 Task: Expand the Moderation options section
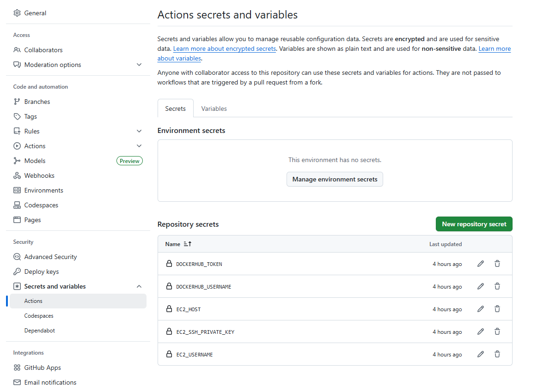pyautogui.click(x=139, y=65)
